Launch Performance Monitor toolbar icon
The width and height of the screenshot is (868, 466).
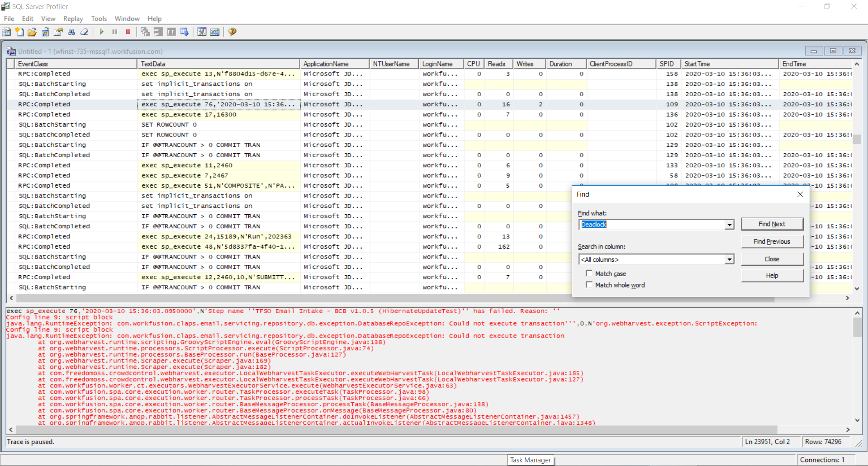[215, 32]
